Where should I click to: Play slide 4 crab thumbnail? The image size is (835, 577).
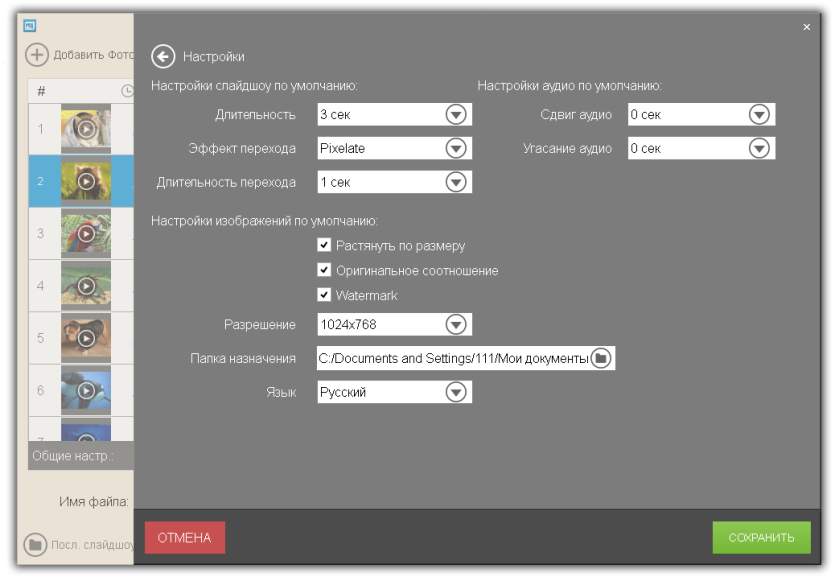click(x=86, y=286)
